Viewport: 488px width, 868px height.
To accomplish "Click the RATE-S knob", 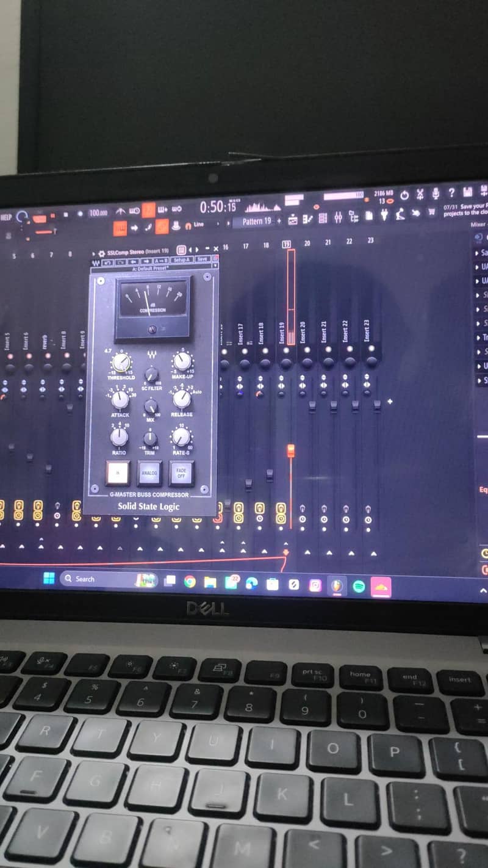I will [x=181, y=437].
